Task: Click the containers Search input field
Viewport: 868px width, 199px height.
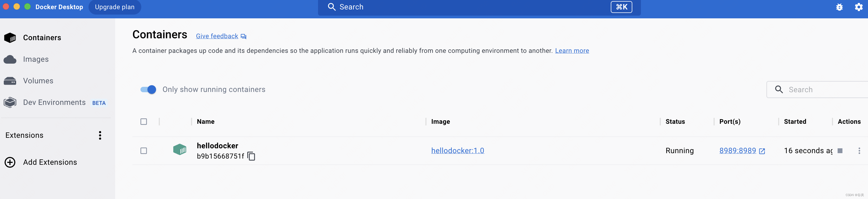Action: [x=817, y=90]
